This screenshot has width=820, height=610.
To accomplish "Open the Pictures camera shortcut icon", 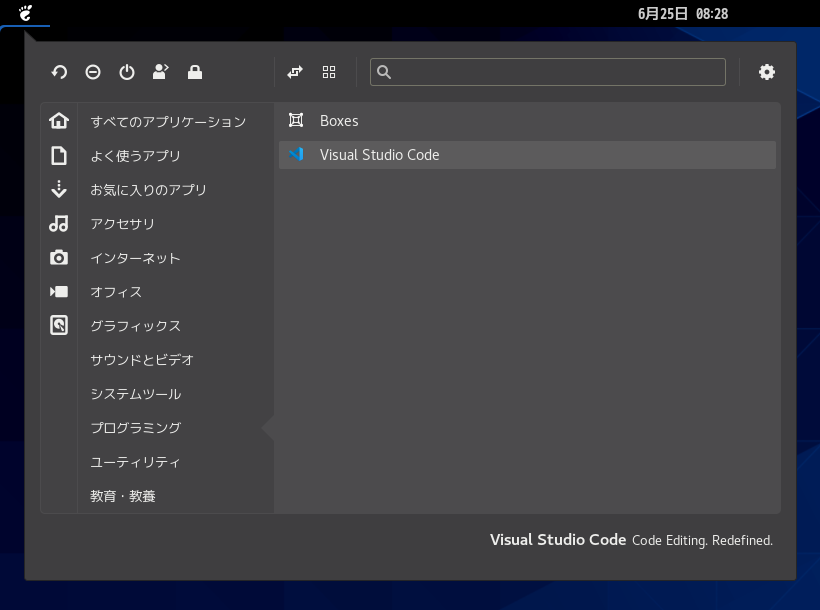I will pos(59,257).
